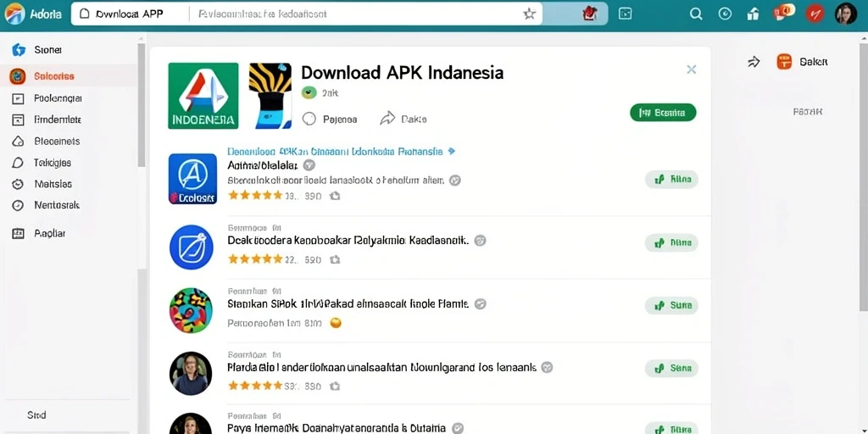Viewport: 868px width, 434px height.
Task: Click the Stanikan SiPok app title
Action: point(348,304)
